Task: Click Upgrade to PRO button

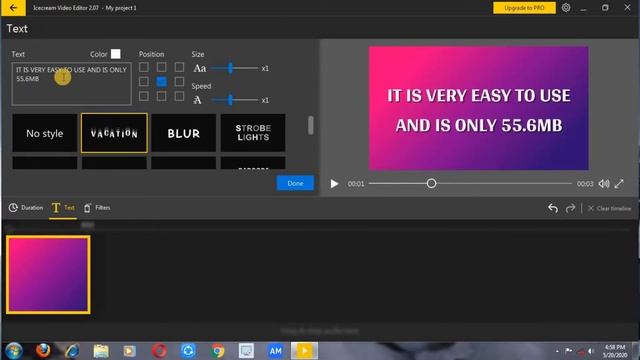Action: 524,8
